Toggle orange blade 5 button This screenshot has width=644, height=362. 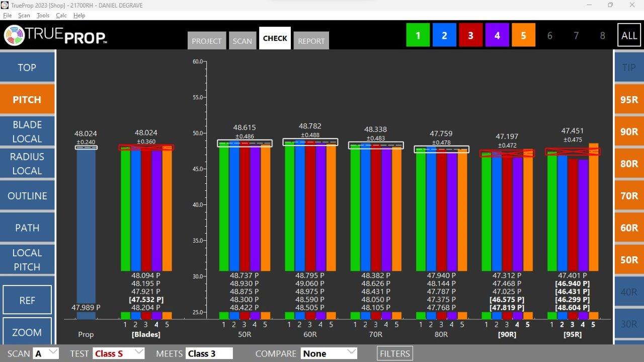point(523,35)
